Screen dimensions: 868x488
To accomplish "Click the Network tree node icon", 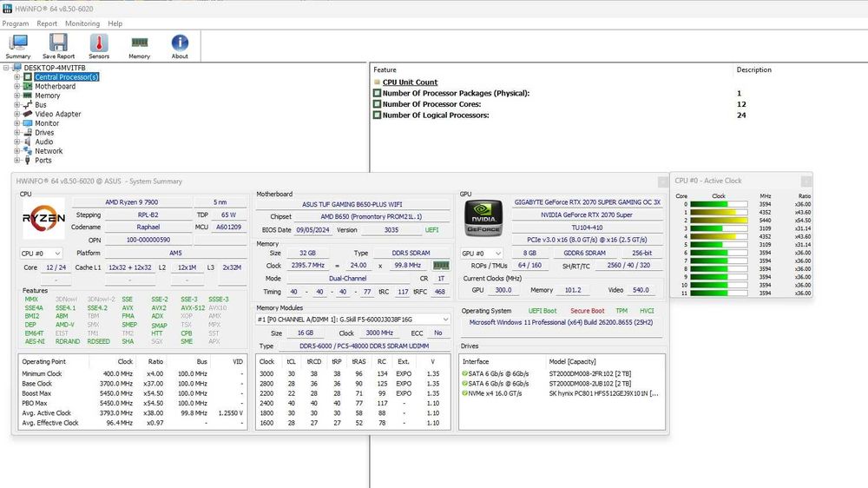I will (28, 151).
